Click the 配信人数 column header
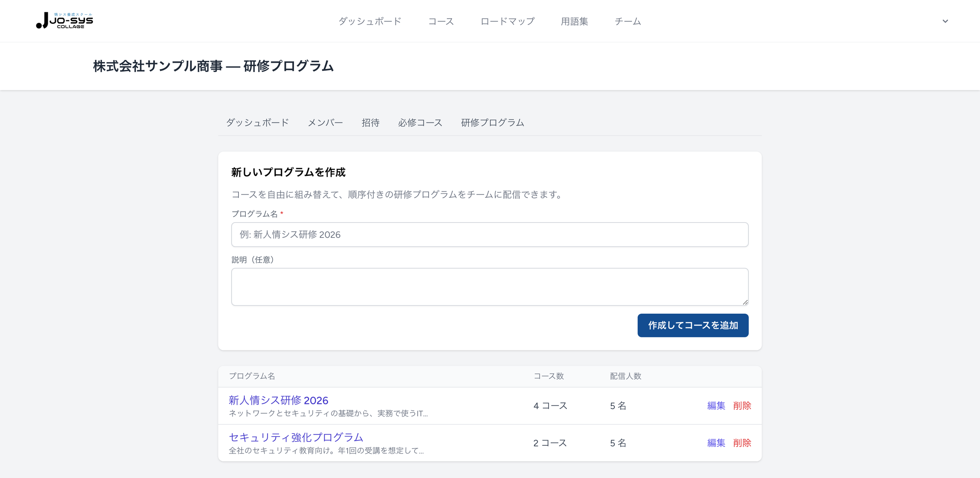980x478 pixels. tap(626, 376)
